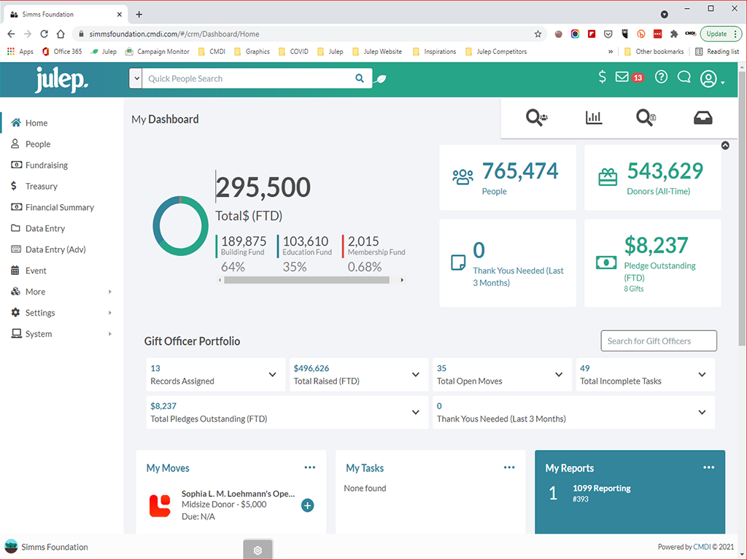Click the Search for Gift Officers field
747x560 pixels.
pos(659,341)
